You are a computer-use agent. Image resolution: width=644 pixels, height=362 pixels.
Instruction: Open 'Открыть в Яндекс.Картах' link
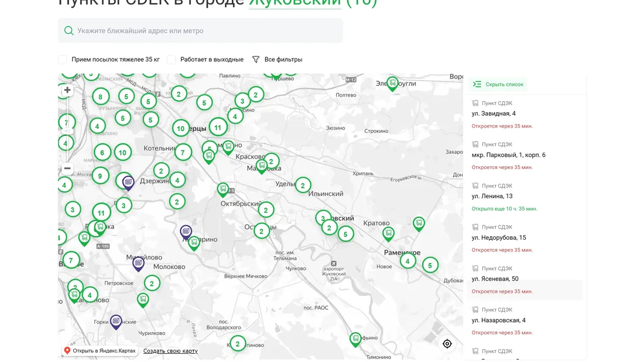(100, 351)
